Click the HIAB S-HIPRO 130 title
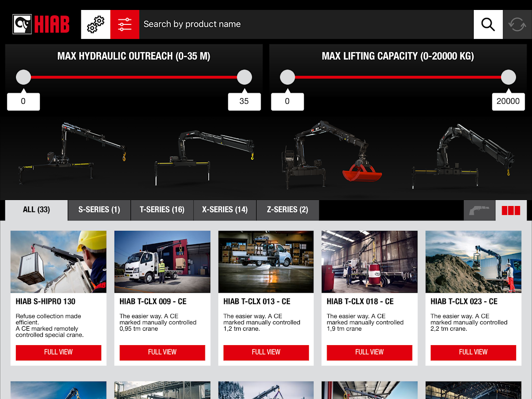Image resolution: width=532 pixels, height=399 pixels. 45,302
